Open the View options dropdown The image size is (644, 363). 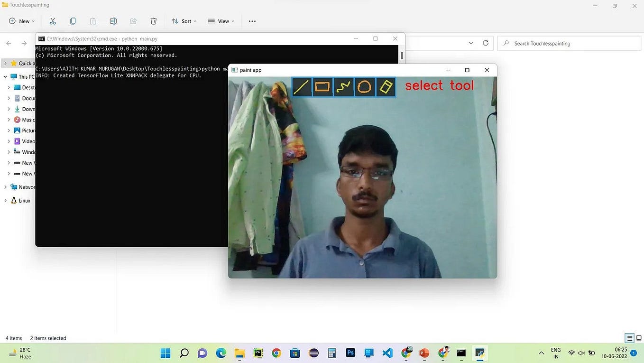pos(221,21)
